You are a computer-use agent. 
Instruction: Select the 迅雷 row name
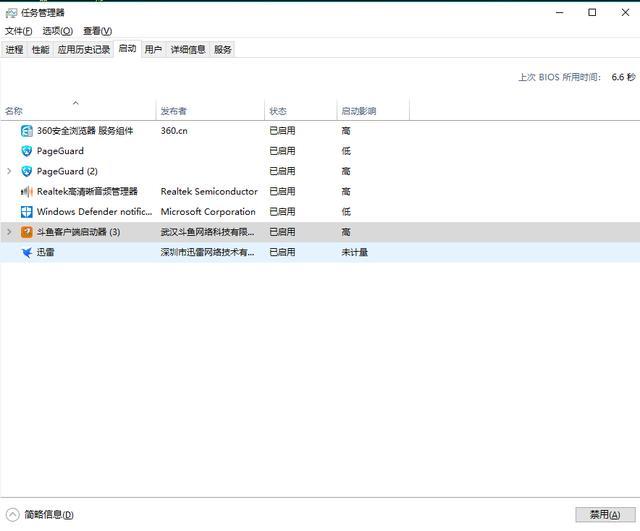click(45, 252)
